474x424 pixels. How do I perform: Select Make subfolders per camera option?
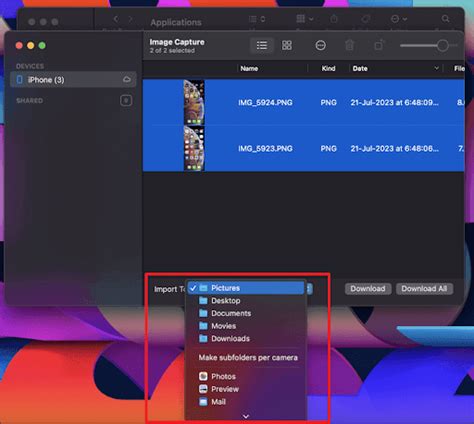tap(248, 358)
